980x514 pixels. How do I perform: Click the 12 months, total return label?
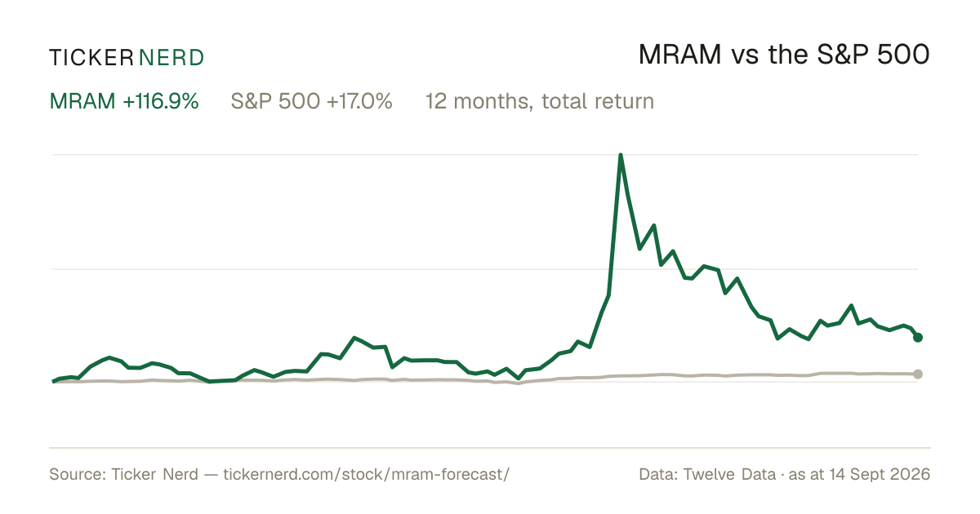pos(540,102)
